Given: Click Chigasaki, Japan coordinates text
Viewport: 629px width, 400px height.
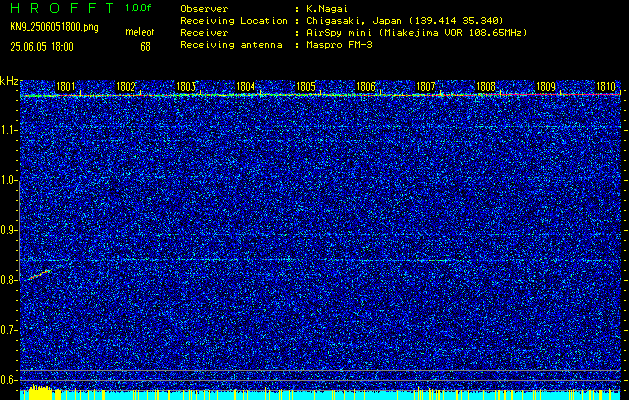Looking at the screenshot, I should [404, 21].
